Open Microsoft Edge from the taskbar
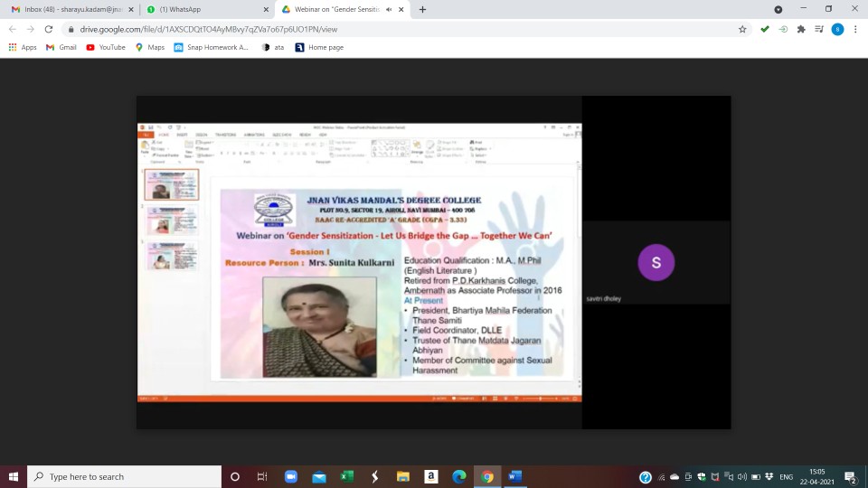Image resolution: width=868 pixels, height=488 pixels. tap(459, 476)
